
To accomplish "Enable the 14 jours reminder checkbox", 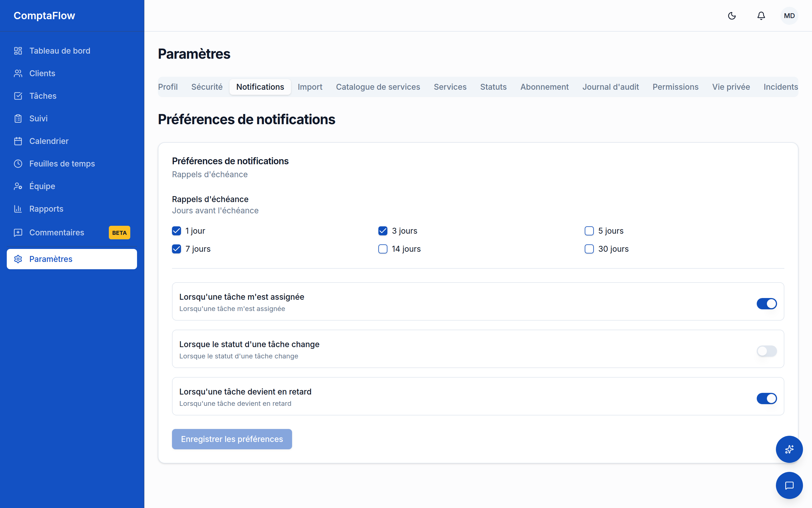I will (x=383, y=249).
